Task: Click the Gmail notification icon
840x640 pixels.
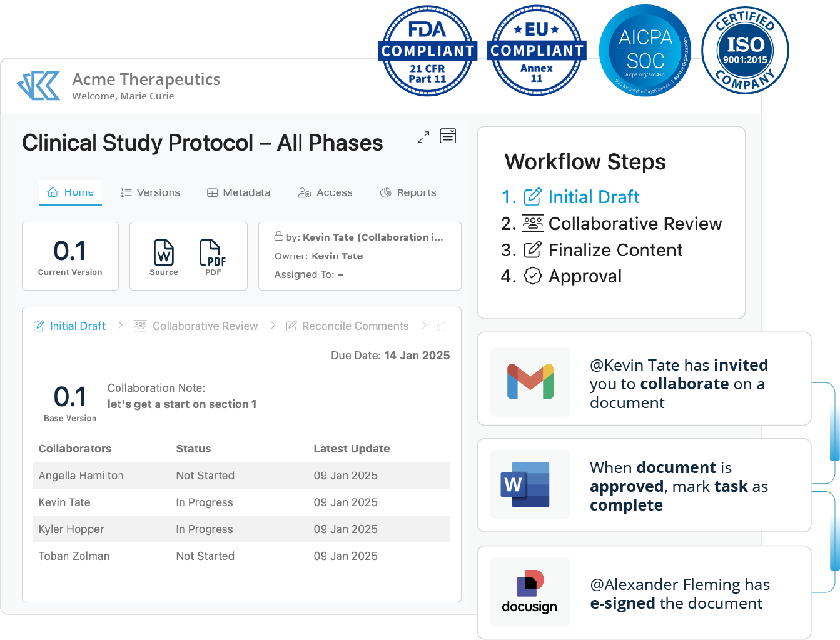Action: tap(530, 381)
